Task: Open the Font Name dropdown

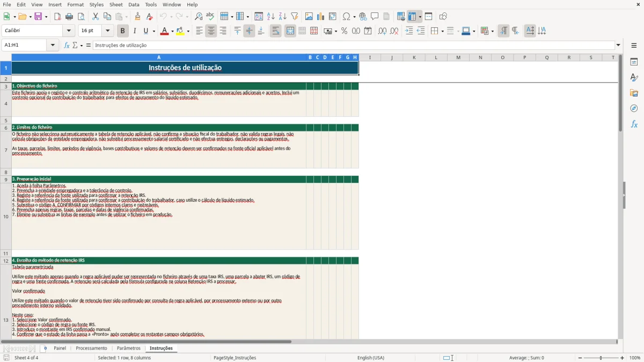Action: click(x=69, y=31)
